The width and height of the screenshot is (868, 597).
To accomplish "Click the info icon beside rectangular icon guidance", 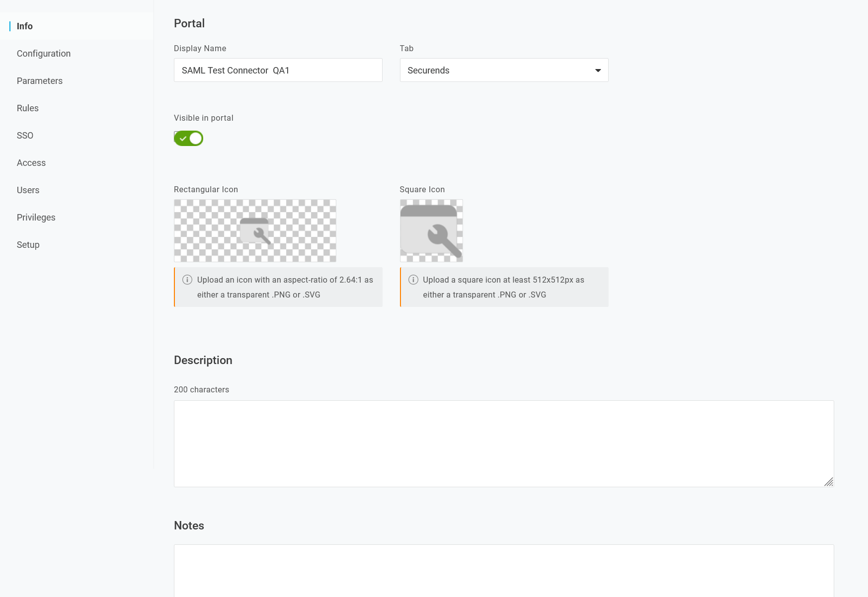I will [187, 280].
